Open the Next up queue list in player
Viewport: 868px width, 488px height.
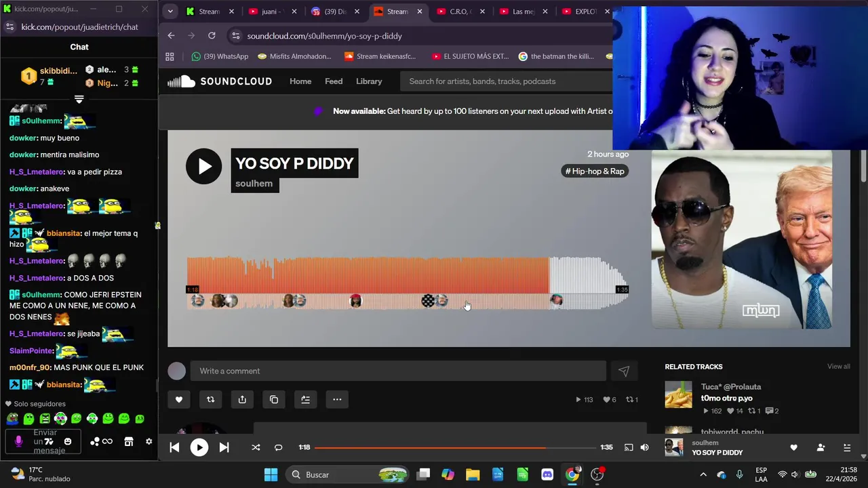[847, 447]
